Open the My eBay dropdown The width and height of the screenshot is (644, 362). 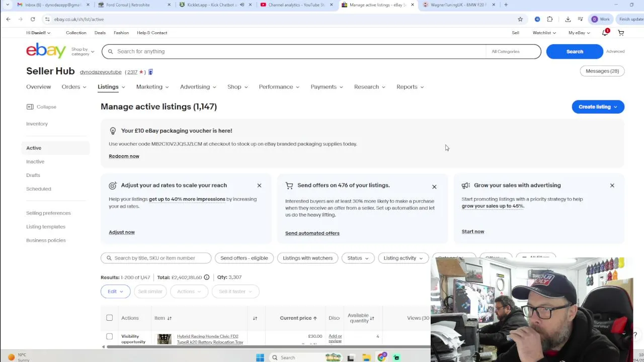click(x=579, y=33)
